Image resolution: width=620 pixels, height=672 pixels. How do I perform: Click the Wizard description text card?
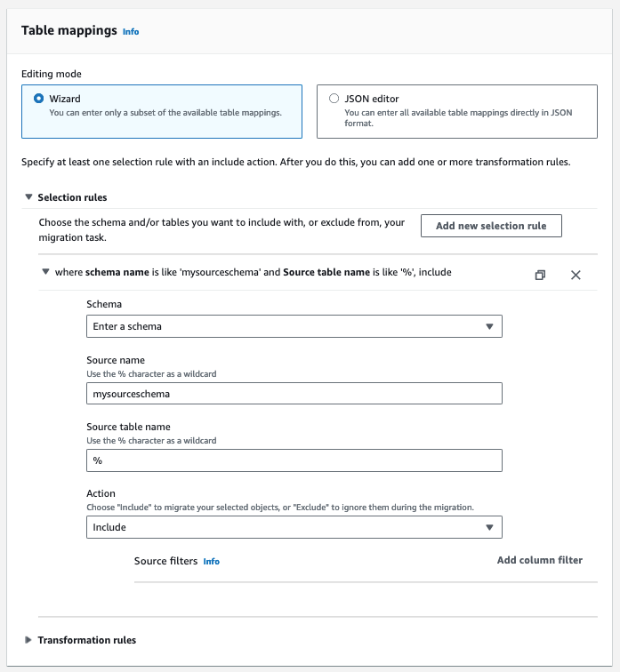click(x=164, y=112)
